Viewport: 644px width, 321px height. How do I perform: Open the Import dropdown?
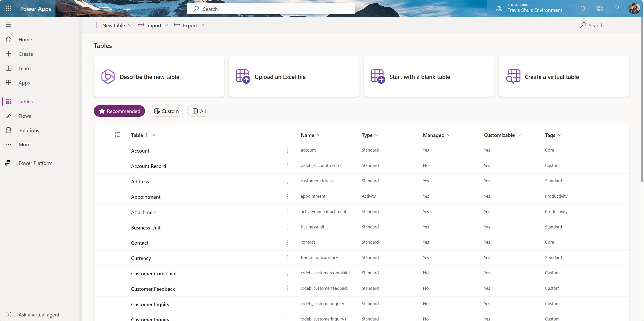pos(166,25)
